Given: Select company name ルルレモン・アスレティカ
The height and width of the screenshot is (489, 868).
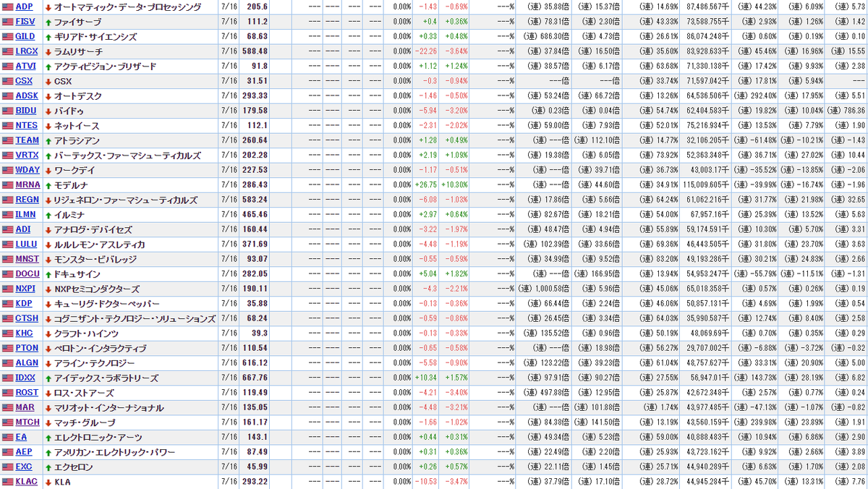Looking at the screenshot, I should coord(100,244).
